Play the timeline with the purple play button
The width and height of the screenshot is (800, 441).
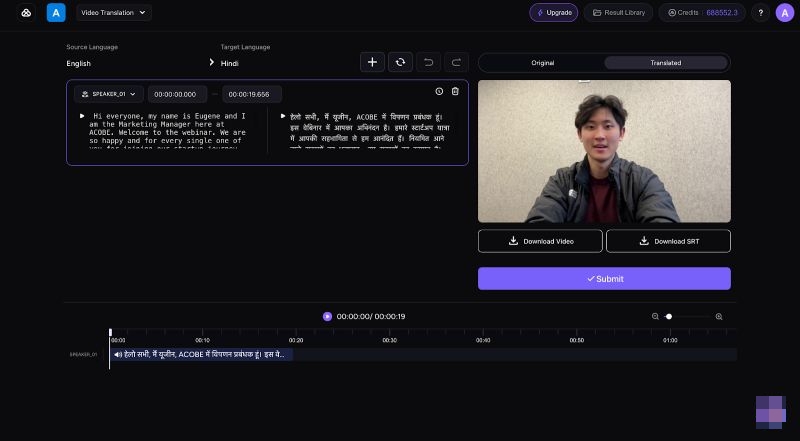328,316
